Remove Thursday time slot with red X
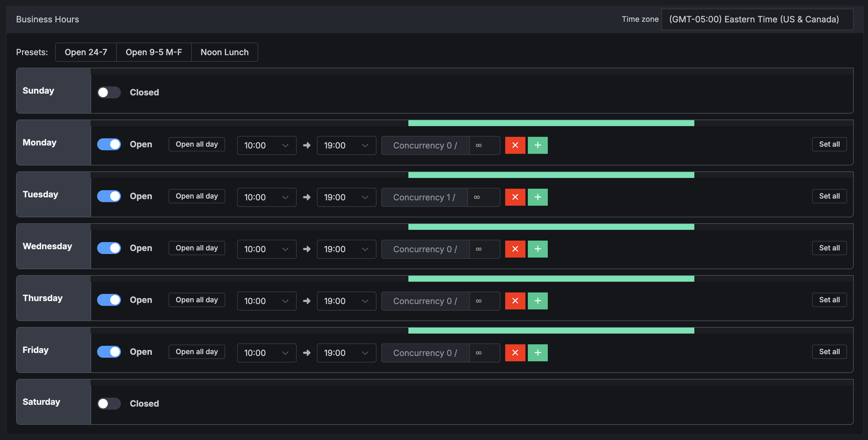This screenshot has height=440, width=868. (515, 301)
